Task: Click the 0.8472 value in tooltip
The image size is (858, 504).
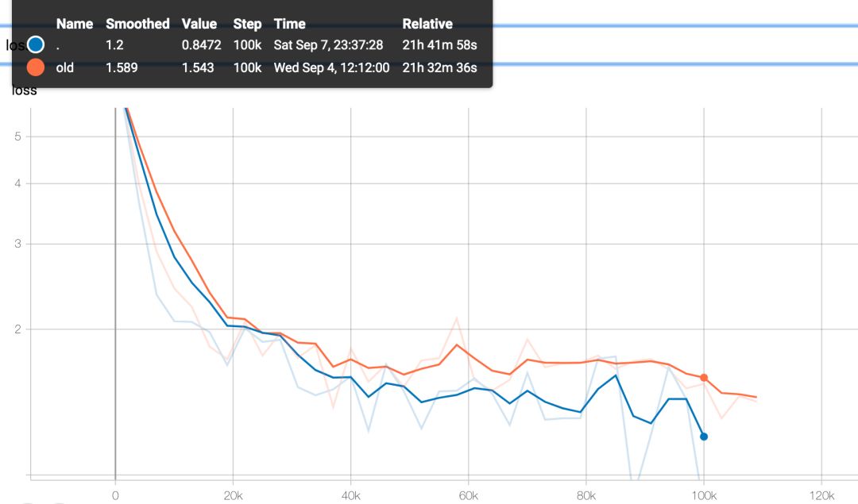Action: coord(201,45)
